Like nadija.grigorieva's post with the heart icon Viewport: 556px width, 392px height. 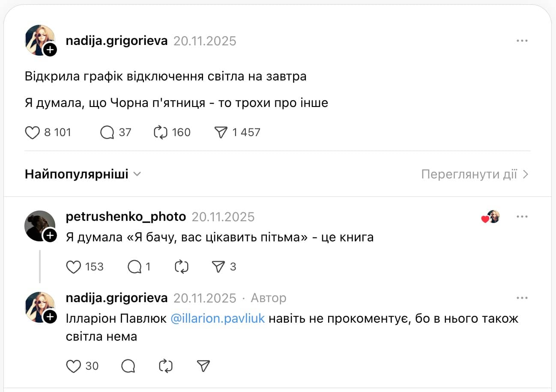(x=32, y=132)
